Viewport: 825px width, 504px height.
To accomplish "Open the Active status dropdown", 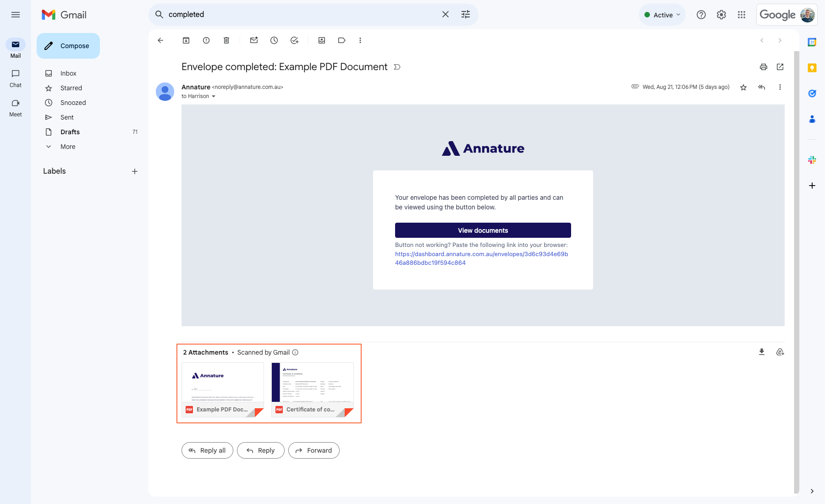I will (x=662, y=15).
